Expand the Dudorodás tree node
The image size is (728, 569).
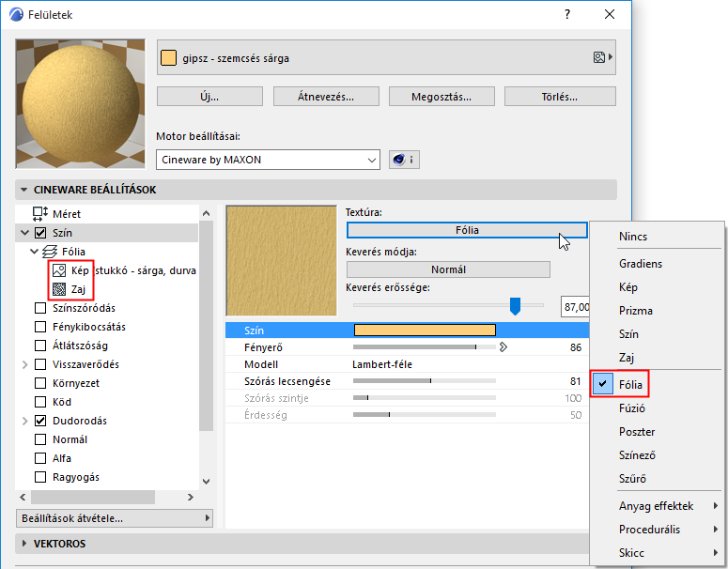(25, 421)
